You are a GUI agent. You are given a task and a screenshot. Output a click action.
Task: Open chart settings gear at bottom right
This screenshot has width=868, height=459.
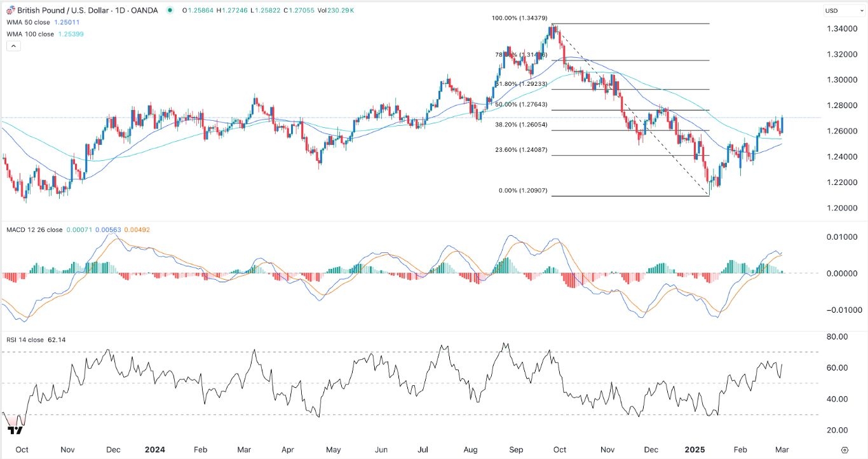(x=844, y=449)
